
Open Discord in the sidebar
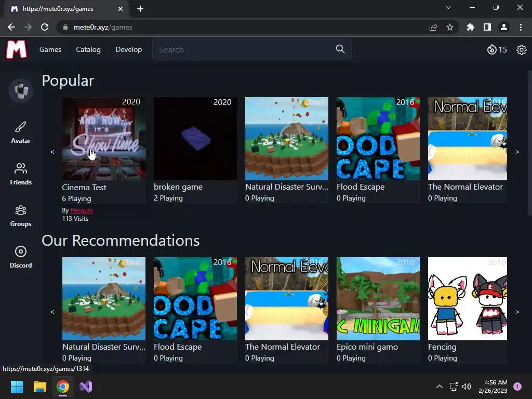[21, 257]
